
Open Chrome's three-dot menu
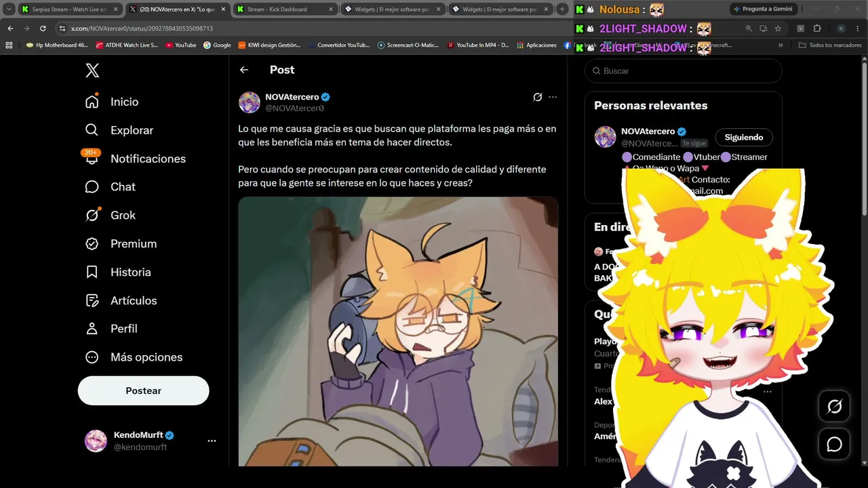coord(858,28)
